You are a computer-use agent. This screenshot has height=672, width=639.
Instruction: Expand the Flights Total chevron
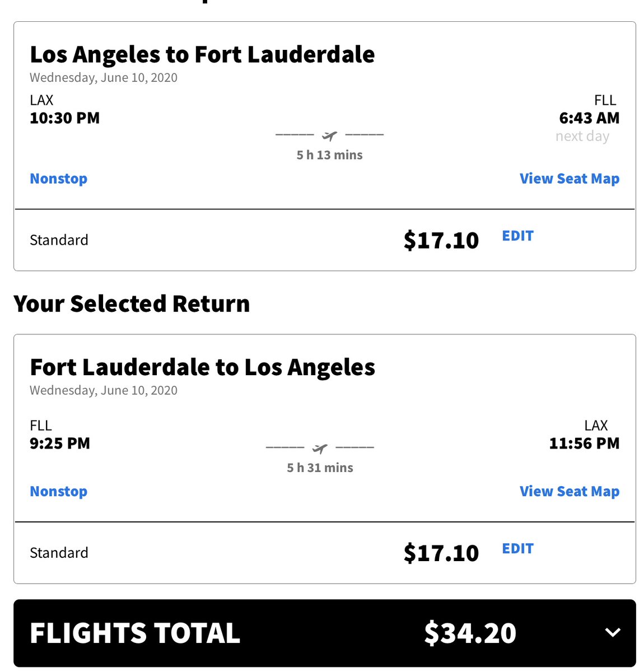point(613,633)
